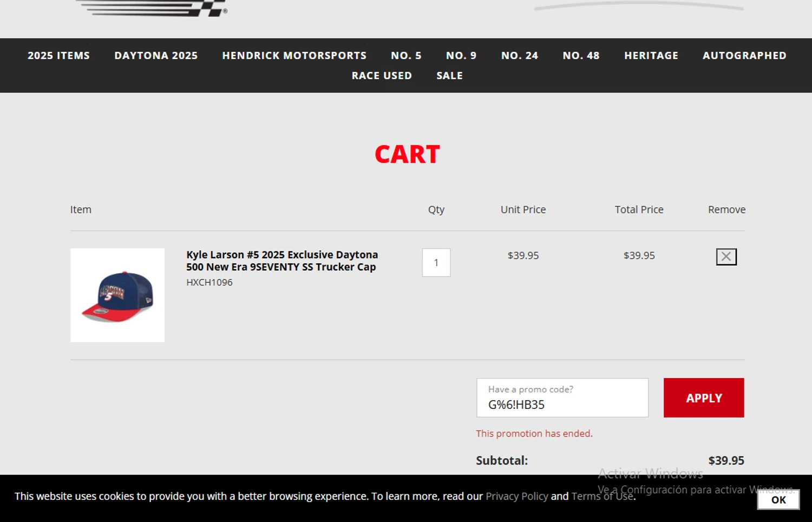This screenshot has height=522, width=812.
Task: Click the 'This promotion has ended.' message
Action: (x=534, y=433)
